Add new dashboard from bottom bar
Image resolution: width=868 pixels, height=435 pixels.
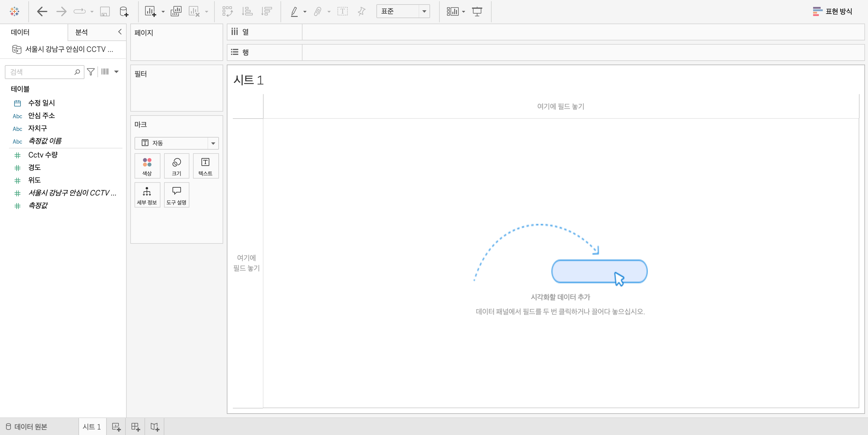coord(135,427)
